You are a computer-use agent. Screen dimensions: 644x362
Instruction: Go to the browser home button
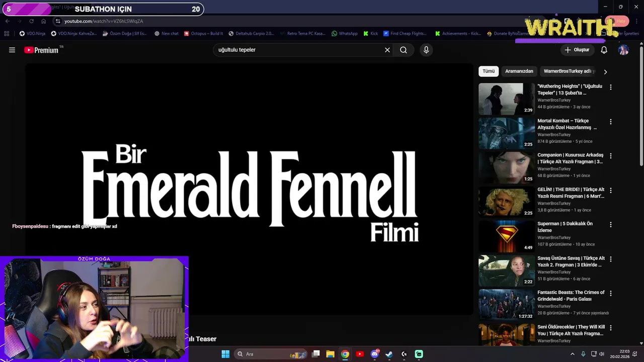click(x=43, y=21)
